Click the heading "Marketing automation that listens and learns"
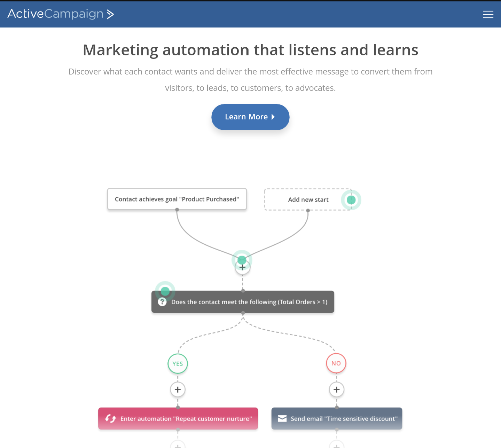 (x=250, y=50)
